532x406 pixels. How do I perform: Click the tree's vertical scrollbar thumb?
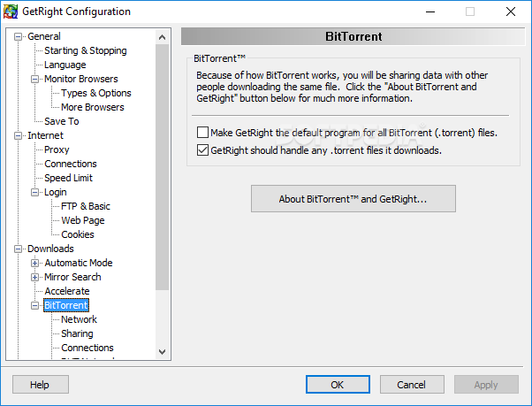click(x=163, y=167)
